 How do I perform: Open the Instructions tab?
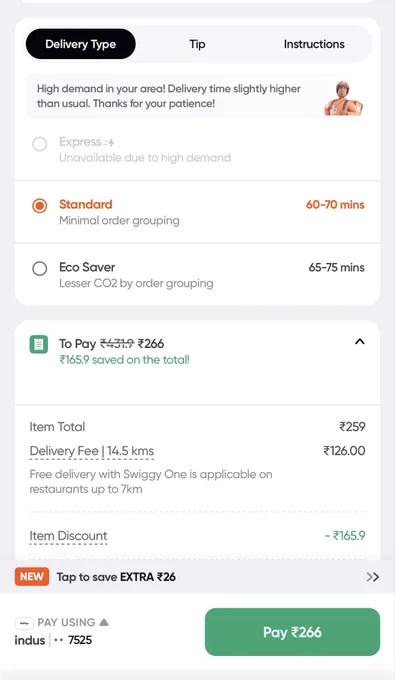click(x=314, y=44)
